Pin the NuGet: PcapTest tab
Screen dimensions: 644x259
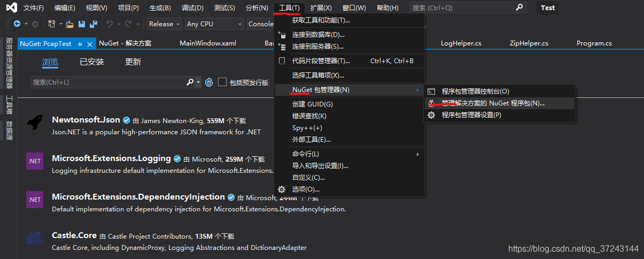80,44
